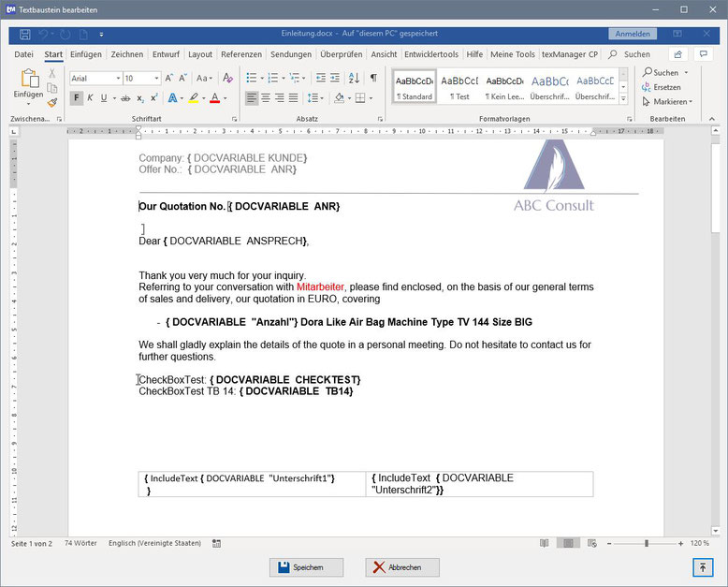Viewport: 728px width, 587px height.
Task: Toggle Print Layout view in status bar
Action: pyautogui.click(x=568, y=543)
